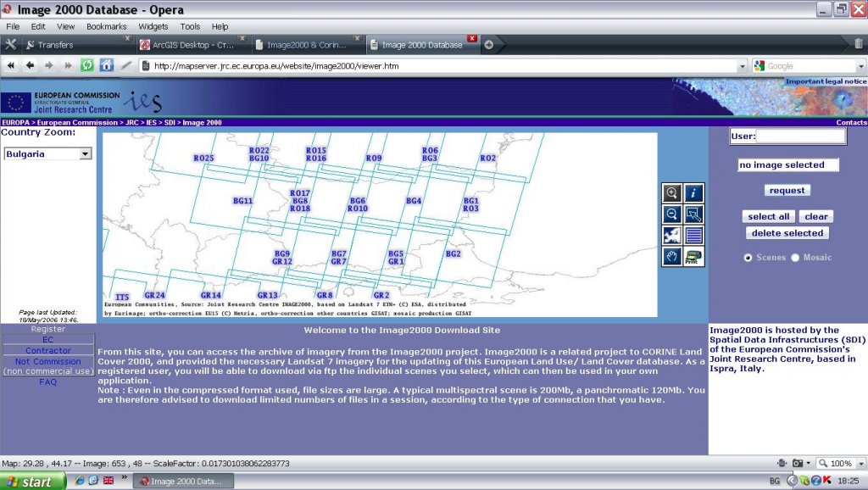The width and height of the screenshot is (868, 490).
Task: Open the layer list icon
Action: pyautogui.click(x=693, y=236)
